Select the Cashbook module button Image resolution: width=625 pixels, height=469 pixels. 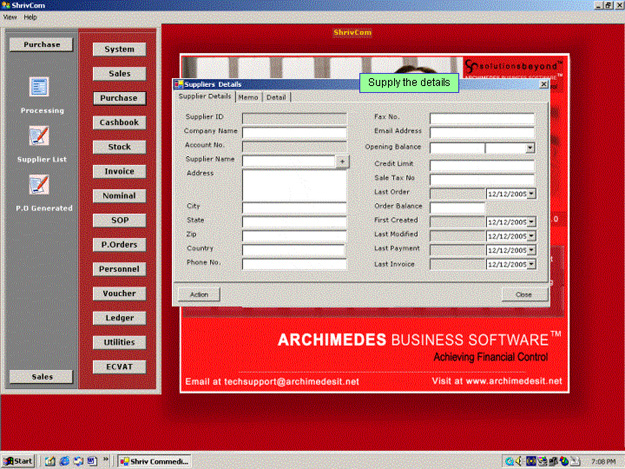(x=119, y=122)
